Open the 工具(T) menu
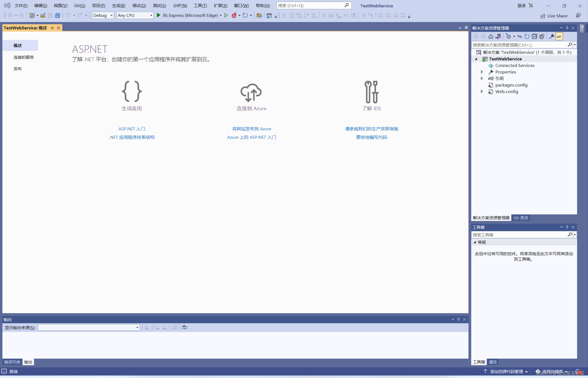The height and width of the screenshot is (378, 588). pyautogui.click(x=200, y=5)
